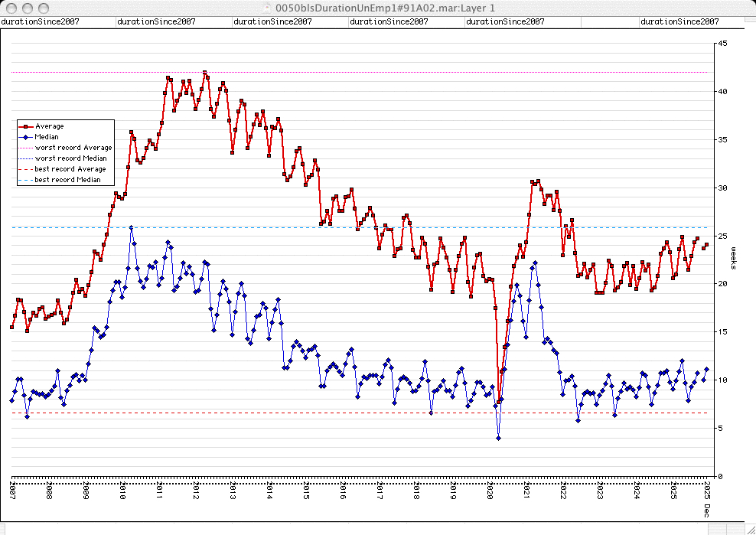Click the blue diamond Median legend marker
756x535 pixels.
pos(27,137)
